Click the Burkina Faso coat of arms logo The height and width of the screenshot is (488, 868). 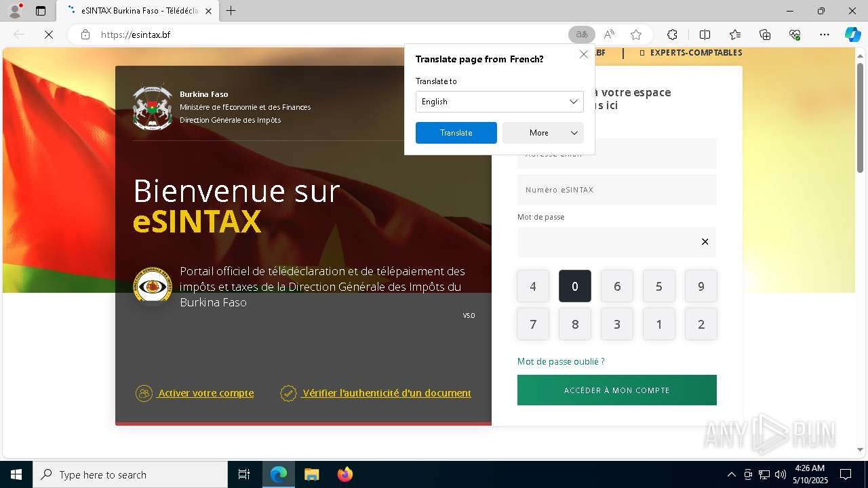point(153,107)
